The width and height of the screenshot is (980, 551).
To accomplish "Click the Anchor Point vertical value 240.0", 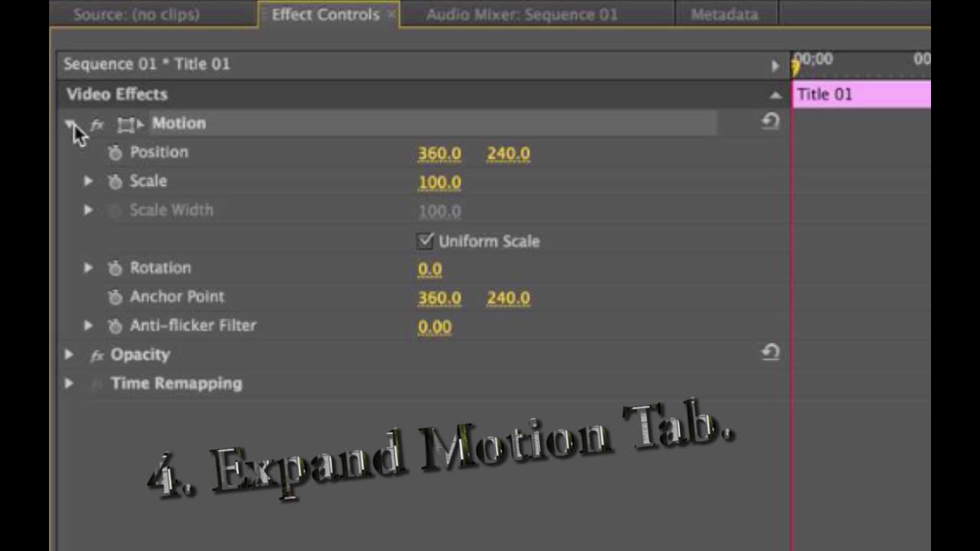I will click(x=508, y=298).
